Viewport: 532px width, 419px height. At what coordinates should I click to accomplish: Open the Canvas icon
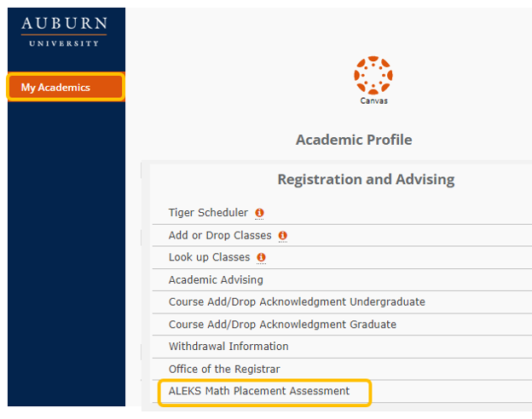click(x=373, y=75)
